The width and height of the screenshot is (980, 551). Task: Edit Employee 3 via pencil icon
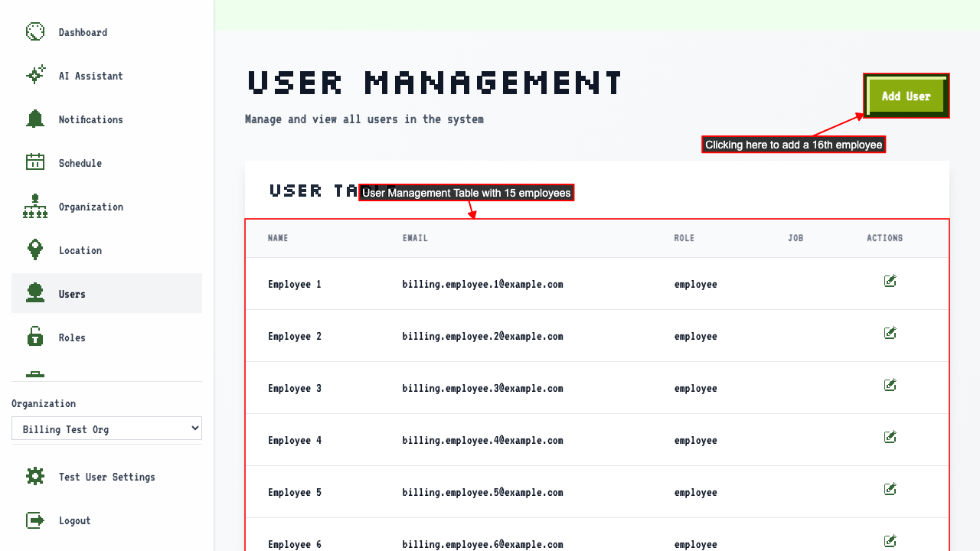890,385
